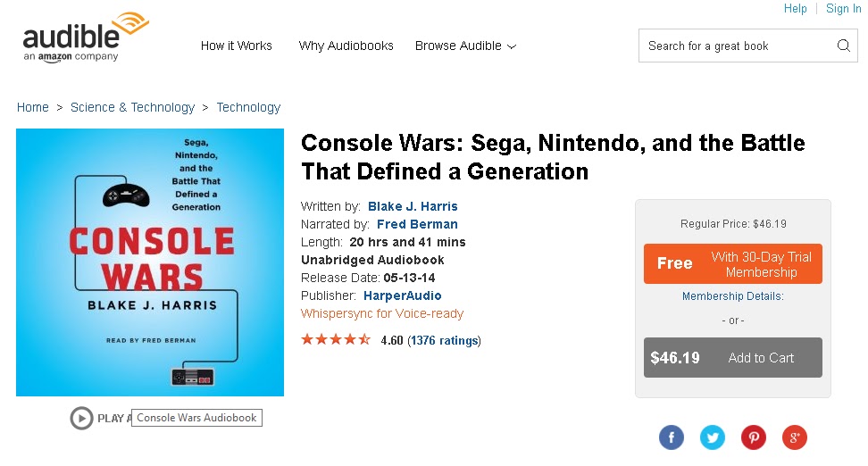Open author Blake J. Harris link
The height and width of the screenshot is (466, 868).
tap(413, 206)
